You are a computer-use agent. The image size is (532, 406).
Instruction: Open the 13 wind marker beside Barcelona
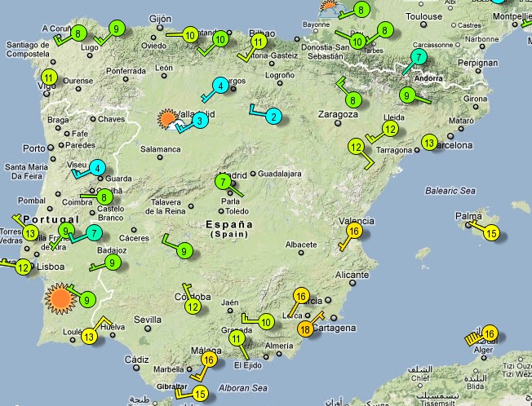[x=429, y=143]
